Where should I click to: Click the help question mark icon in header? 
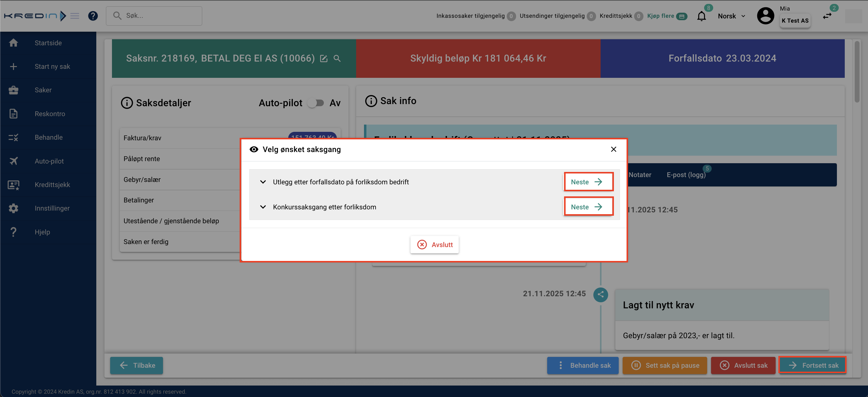tap(93, 16)
